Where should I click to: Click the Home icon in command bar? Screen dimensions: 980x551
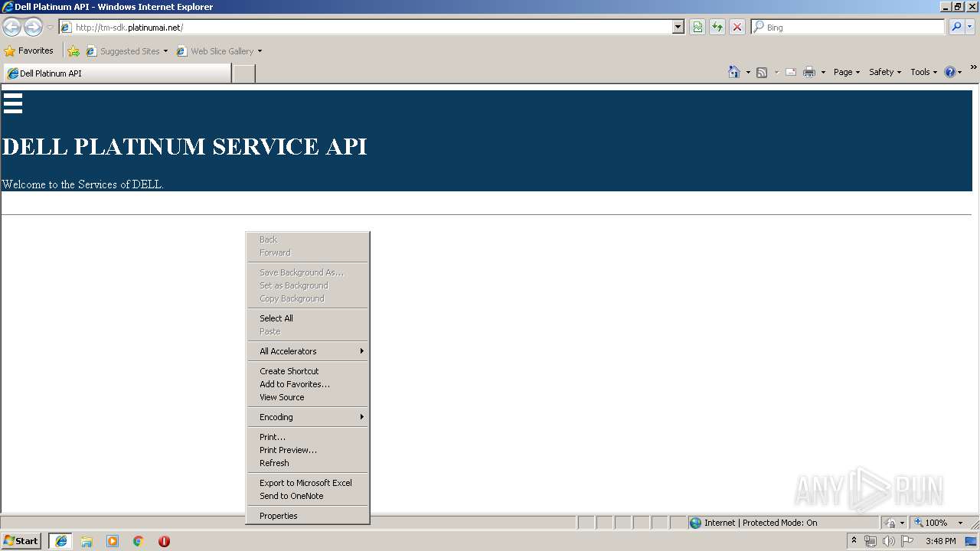pos(734,72)
